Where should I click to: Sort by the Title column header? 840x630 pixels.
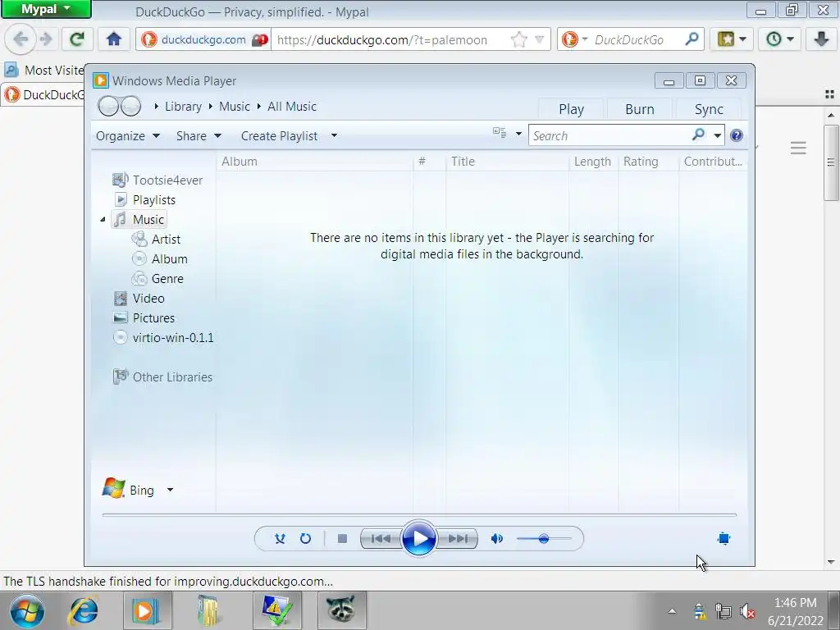coord(507,162)
